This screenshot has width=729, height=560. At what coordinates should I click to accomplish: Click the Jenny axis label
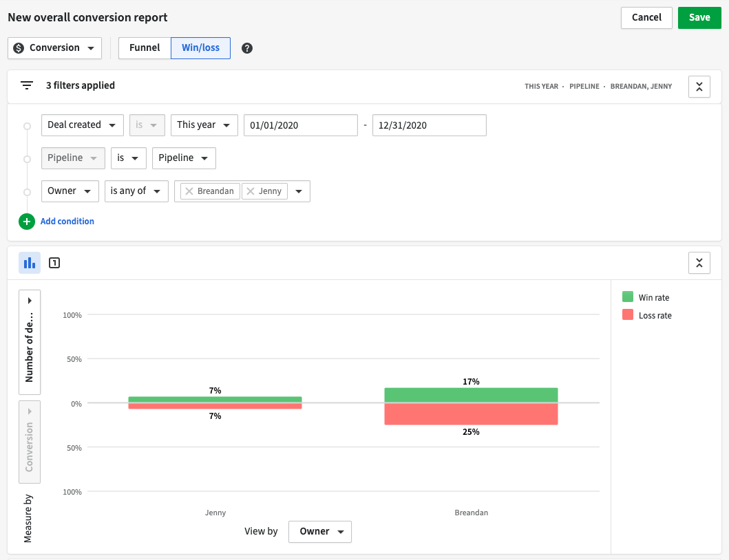215,513
